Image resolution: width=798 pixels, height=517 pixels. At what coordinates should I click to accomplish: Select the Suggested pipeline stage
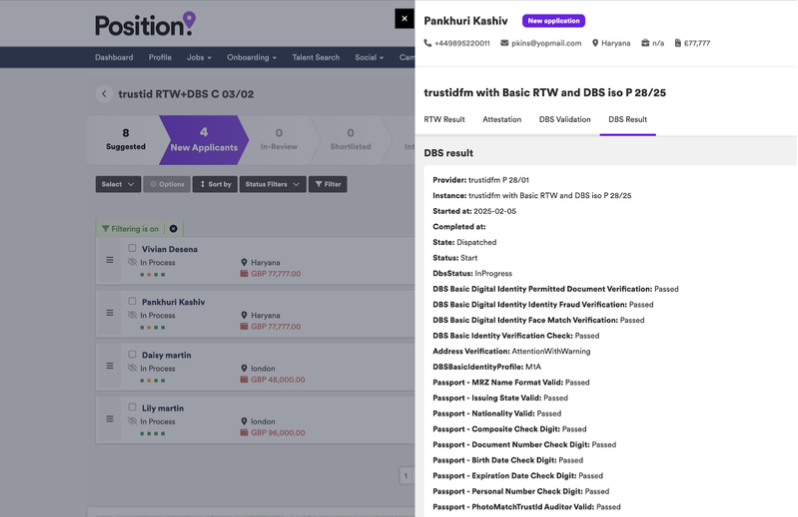[125, 139]
